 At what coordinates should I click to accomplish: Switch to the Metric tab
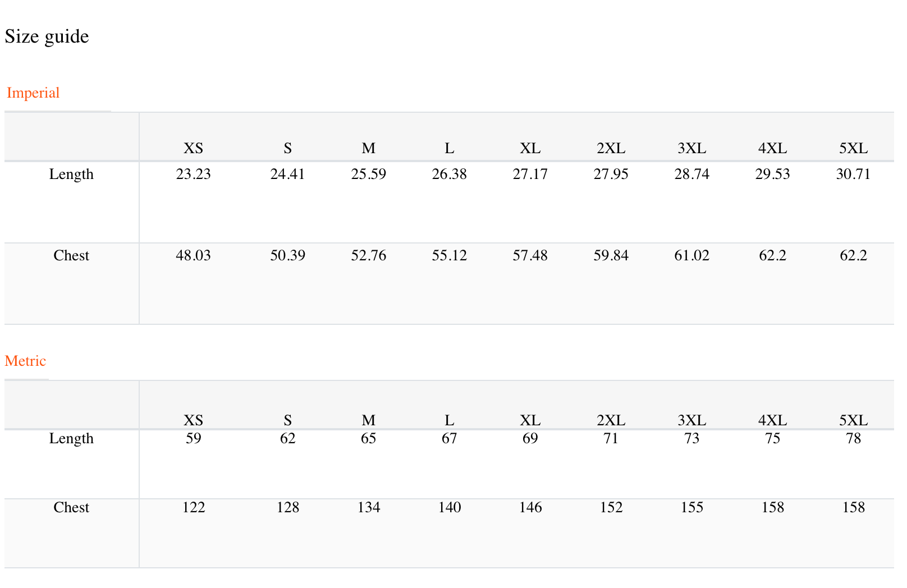click(x=25, y=361)
